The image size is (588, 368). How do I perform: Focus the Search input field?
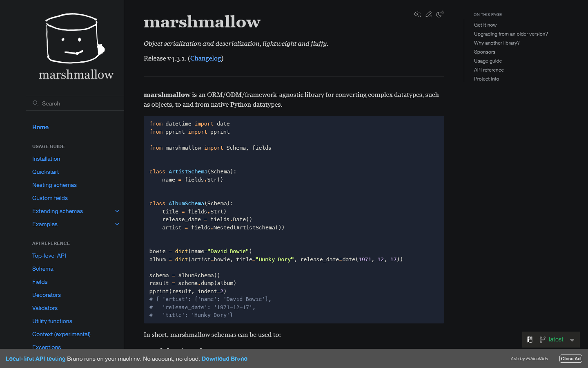[75, 103]
